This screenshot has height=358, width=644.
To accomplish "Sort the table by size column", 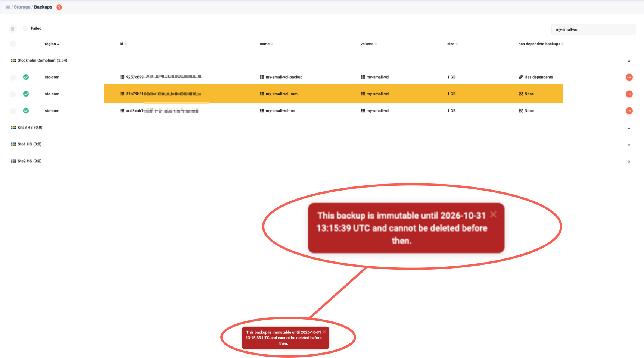I will point(452,44).
